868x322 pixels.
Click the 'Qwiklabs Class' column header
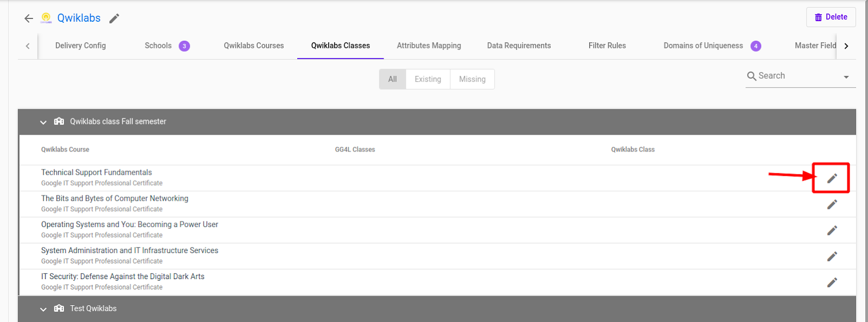(x=633, y=150)
